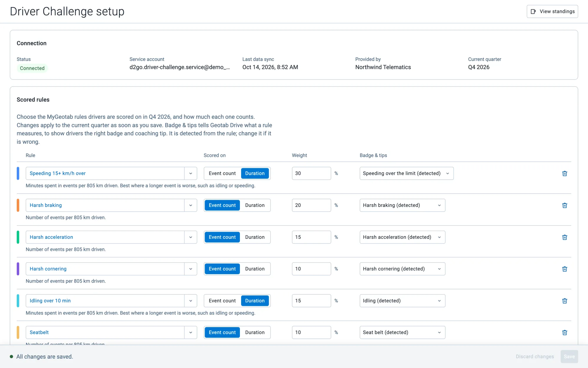This screenshot has height=368, width=588.
Task: Click trash icon for Harsh cornering
Action: click(564, 269)
